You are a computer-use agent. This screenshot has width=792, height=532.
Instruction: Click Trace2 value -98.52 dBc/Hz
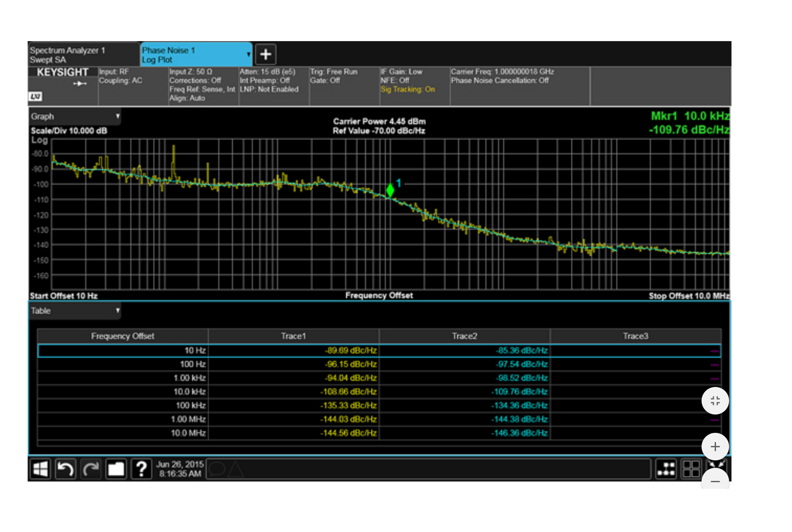point(522,378)
